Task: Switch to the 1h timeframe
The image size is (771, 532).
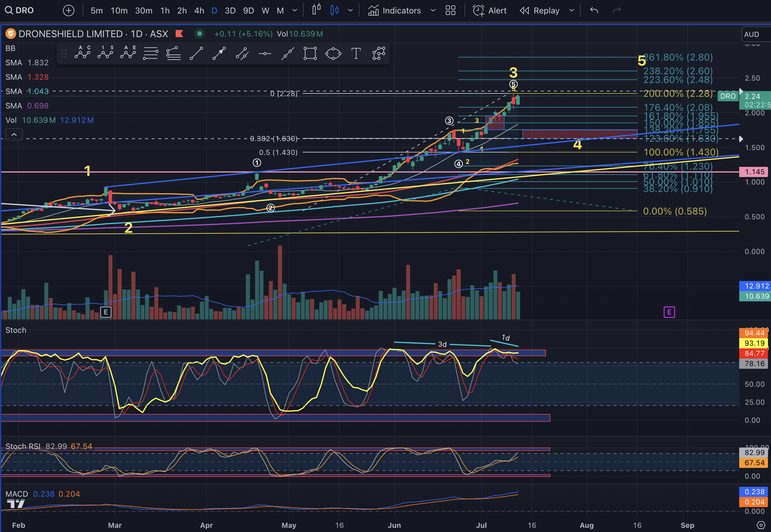Action: point(165,10)
